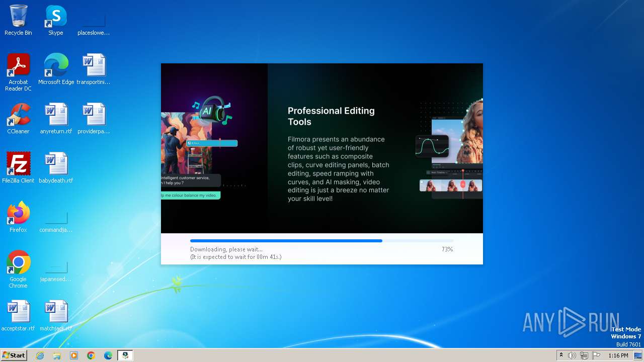
Task: Click the 'Professional Editing Tools' heading
Action: click(x=331, y=116)
